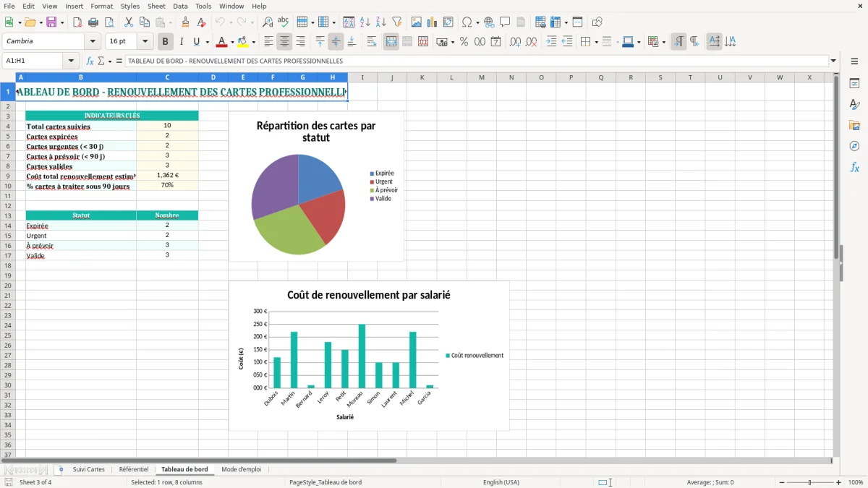This screenshot has width=868, height=488.
Task: Toggle Align Left
Action: point(268,42)
